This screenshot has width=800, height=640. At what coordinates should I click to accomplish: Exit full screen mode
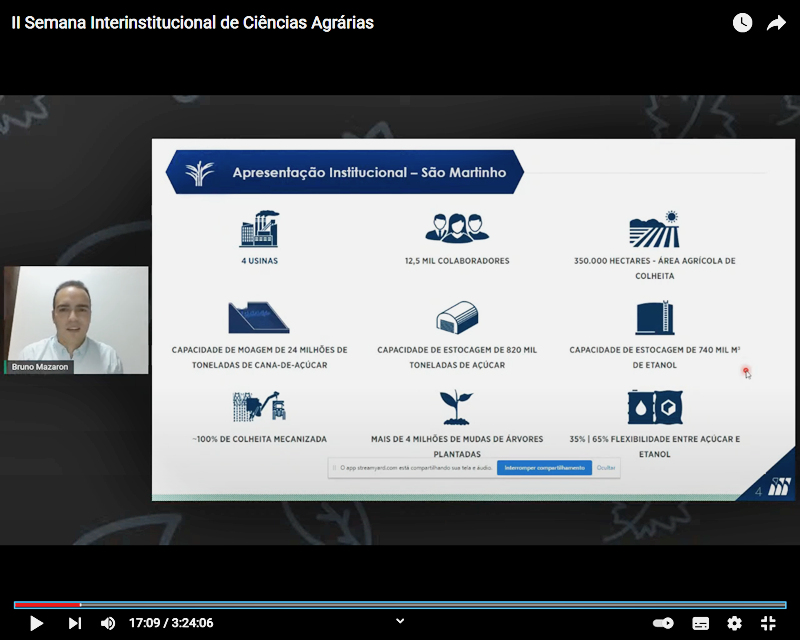(x=768, y=623)
